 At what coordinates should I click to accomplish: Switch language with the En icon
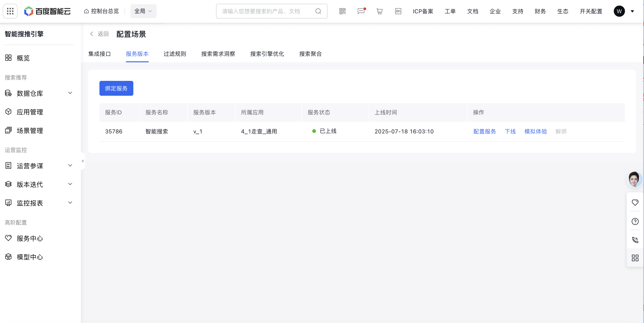click(398, 11)
